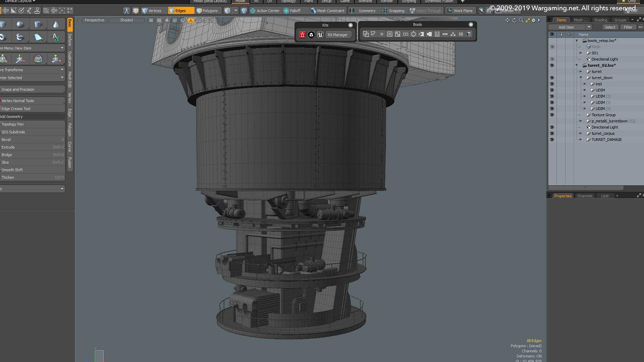Open the Action Center tool
The image size is (644, 362).
(265, 11)
